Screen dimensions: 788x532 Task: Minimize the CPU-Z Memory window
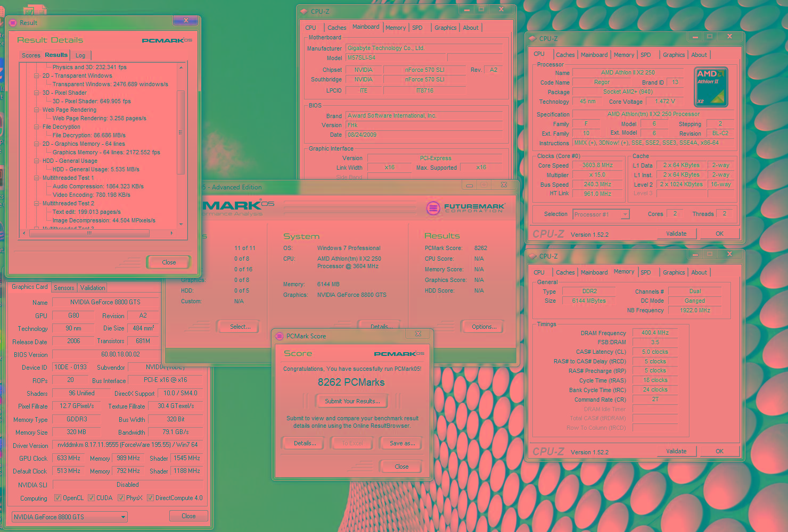click(695, 254)
